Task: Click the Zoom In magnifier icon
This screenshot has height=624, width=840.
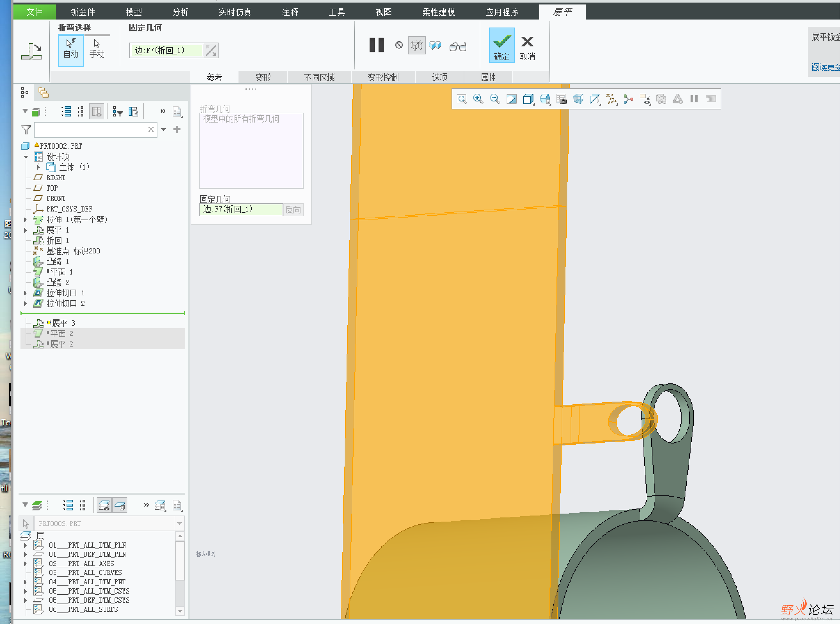Action: [x=478, y=99]
